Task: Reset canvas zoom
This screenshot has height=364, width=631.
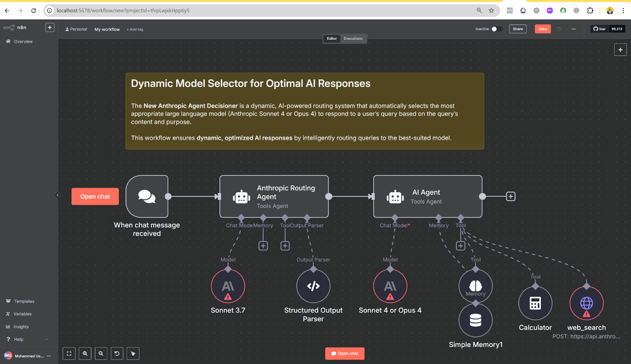Action: [117, 353]
